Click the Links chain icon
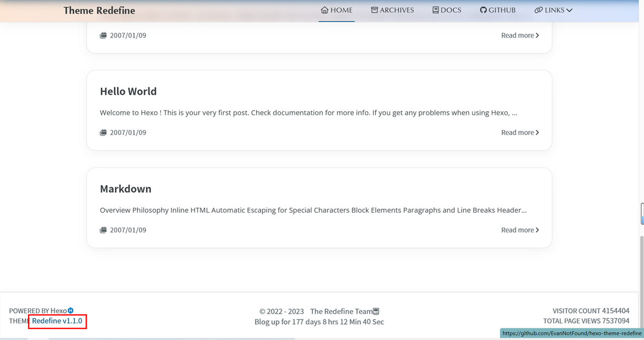Viewport: 644px width, 340px height. [538, 10]
